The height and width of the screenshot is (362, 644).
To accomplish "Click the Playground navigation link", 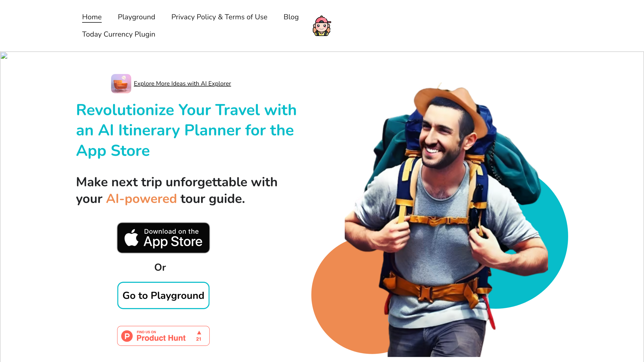I will click(136, 17).
